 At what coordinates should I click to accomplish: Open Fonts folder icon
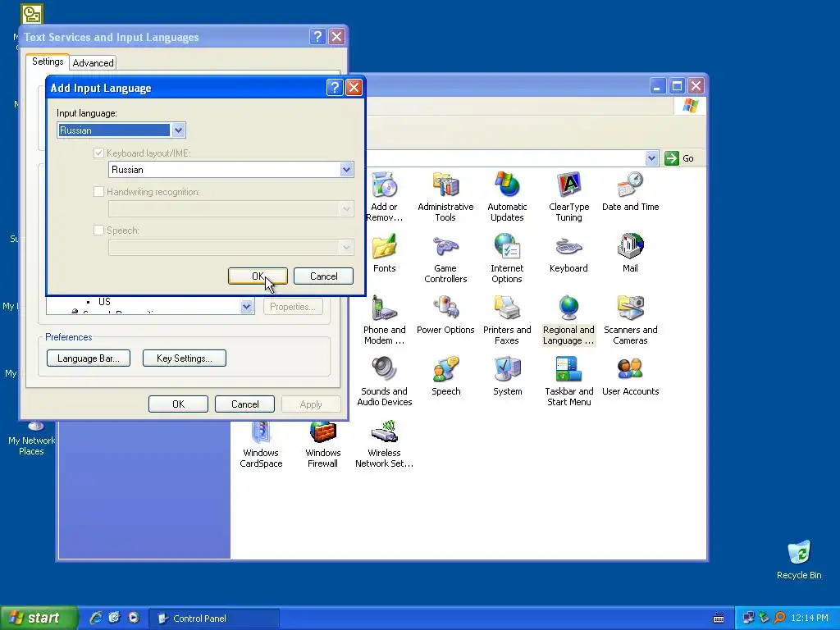point(384,253)
